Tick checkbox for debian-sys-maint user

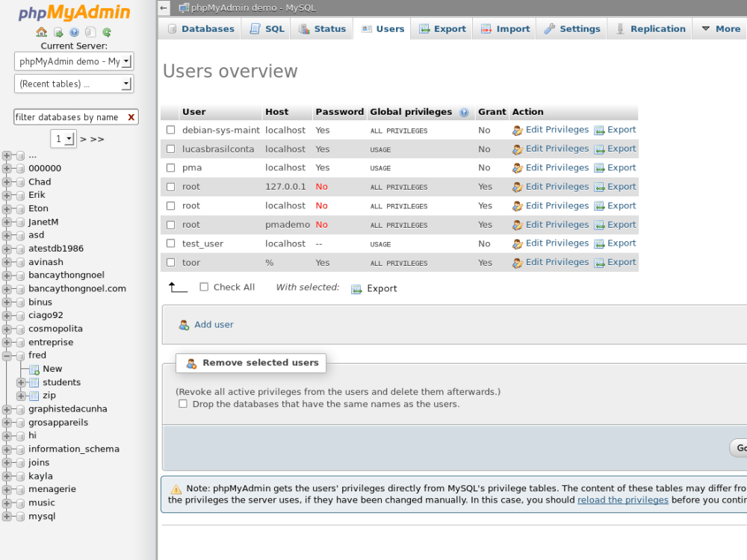point(170,130)
